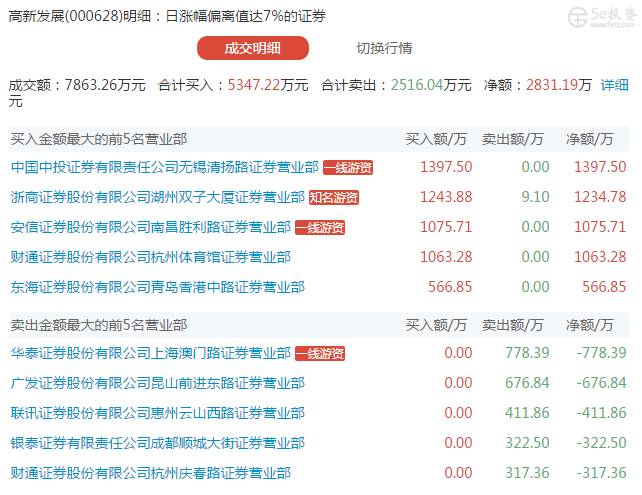
Task: Open 东海证券青岛香港中路证券营业部 link
Action: point(158,287)
